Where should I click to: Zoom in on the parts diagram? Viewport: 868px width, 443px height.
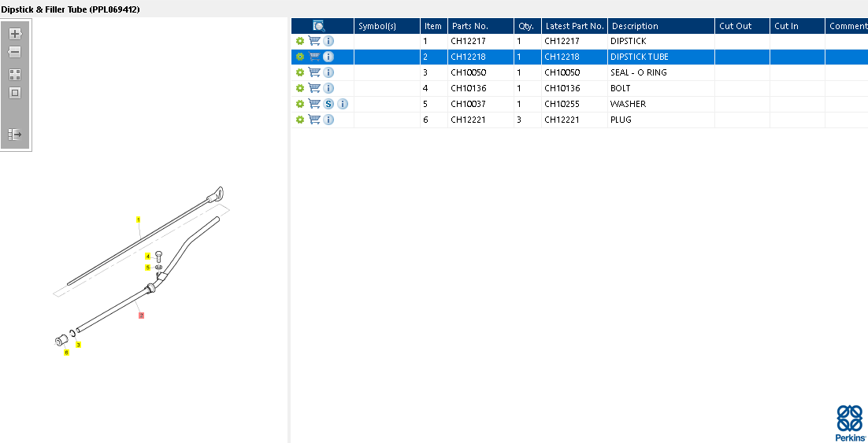(x=14, y=34)
